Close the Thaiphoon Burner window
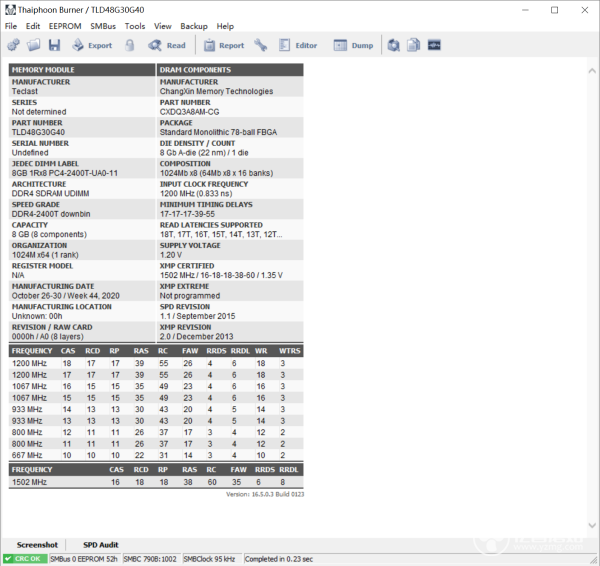Viewport: 600px width, 566px height. [585, 10]
